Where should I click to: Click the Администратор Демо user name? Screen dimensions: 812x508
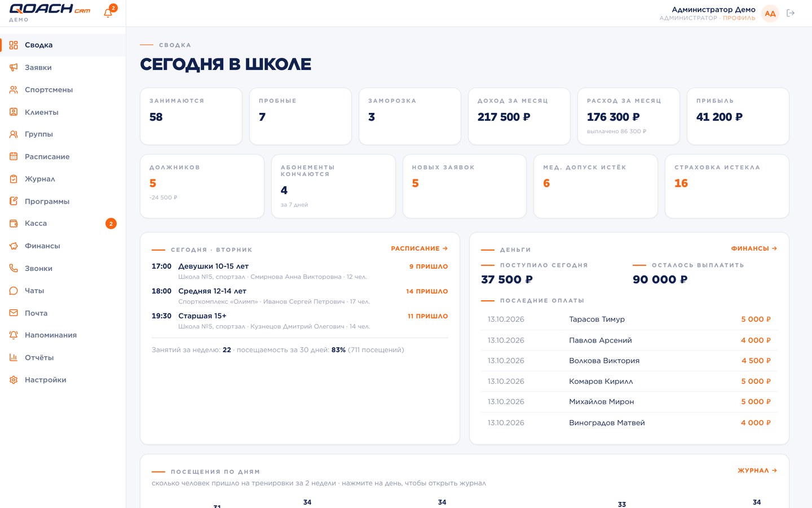point(713,10)
